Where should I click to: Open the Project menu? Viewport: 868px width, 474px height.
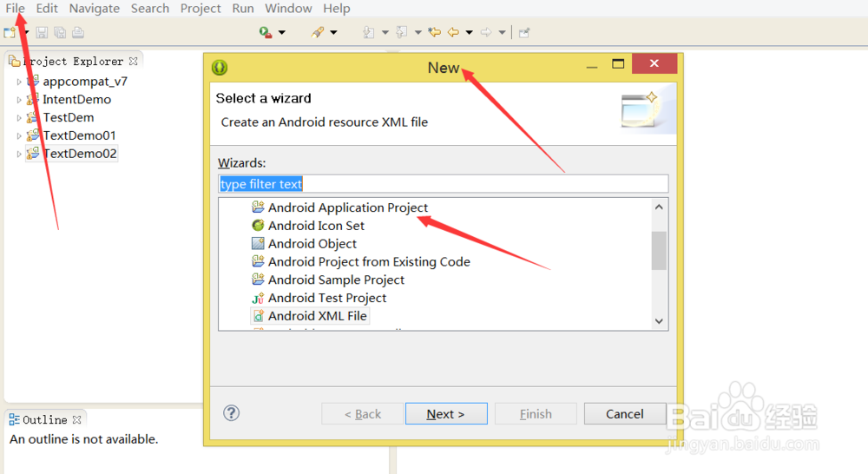coord(201,9)
